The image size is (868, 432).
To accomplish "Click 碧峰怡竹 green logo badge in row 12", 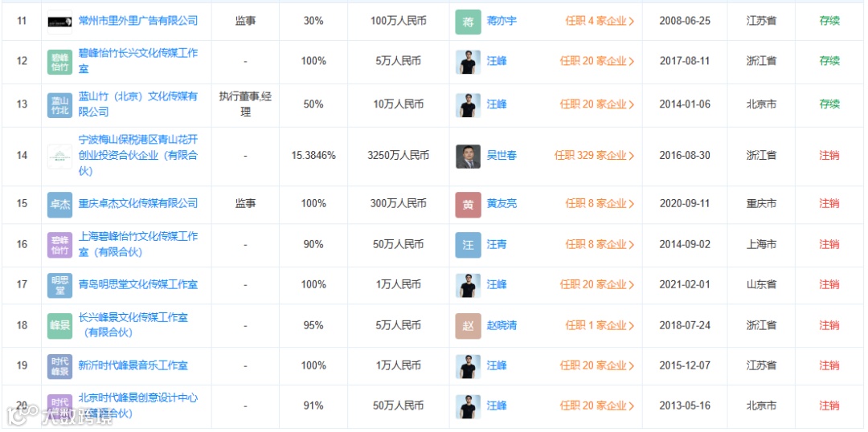I will pyautogui.click(x=60, y=62).
